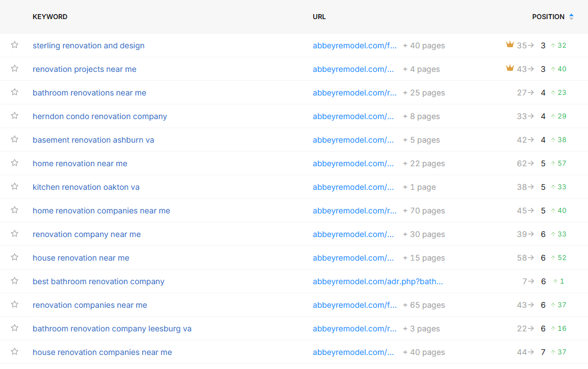Expand '+ 70 pages' for home renovation companies
588x369 pixels.
[x=423, y=211]
